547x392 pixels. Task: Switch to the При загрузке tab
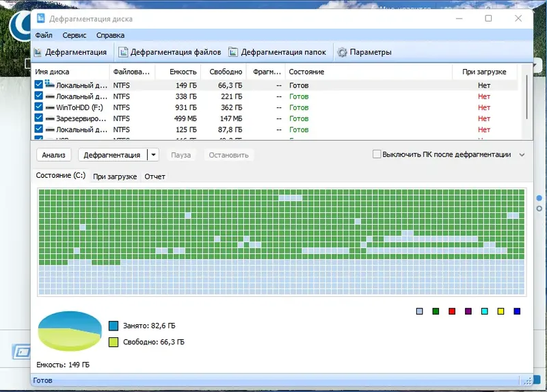(x=115, y=177)
